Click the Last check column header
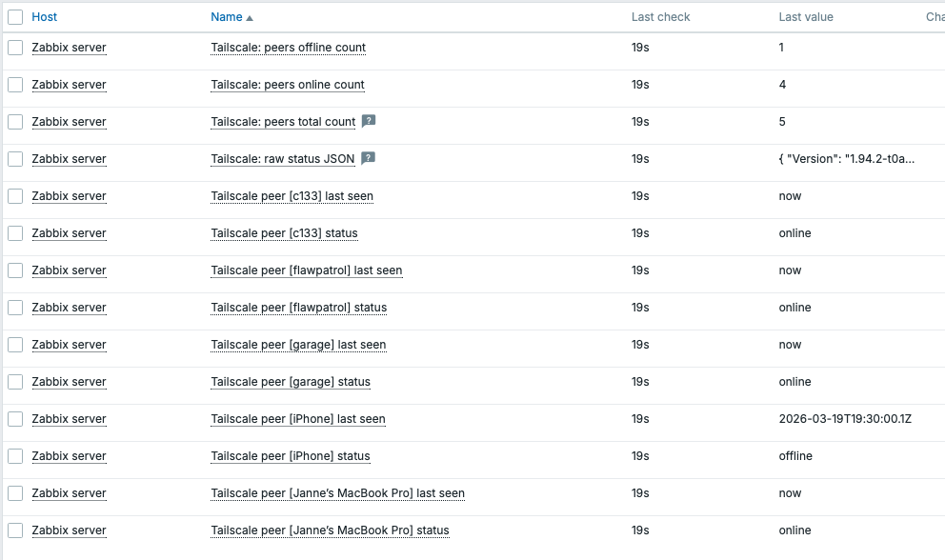Image resolution: width=945 pixels, height=560 pixels. point(660,17)
